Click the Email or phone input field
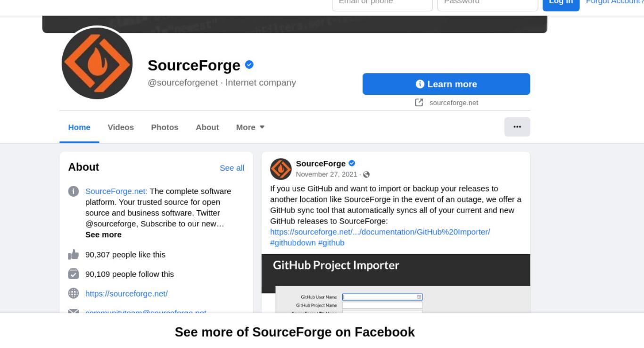 pos(382,4)
